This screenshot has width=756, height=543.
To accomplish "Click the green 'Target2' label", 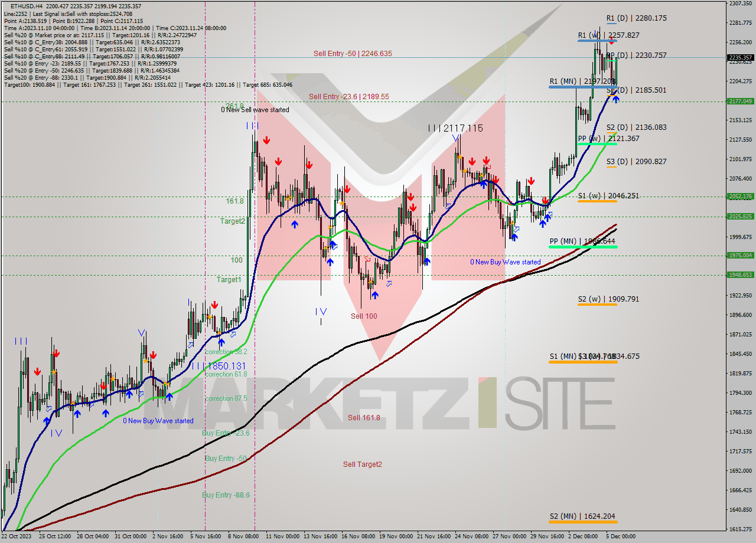I will (232, 221).
